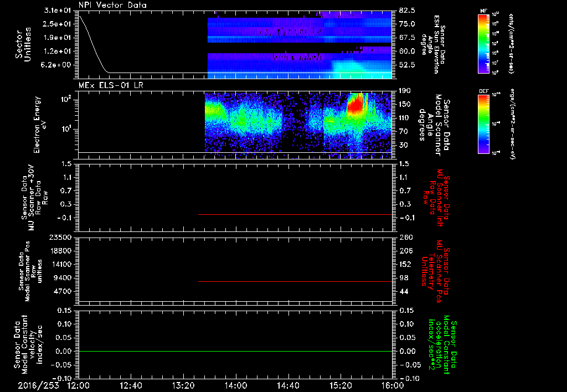Click the 190 scanner angle tick value
567x392 pixels.
tap(405, 91)
